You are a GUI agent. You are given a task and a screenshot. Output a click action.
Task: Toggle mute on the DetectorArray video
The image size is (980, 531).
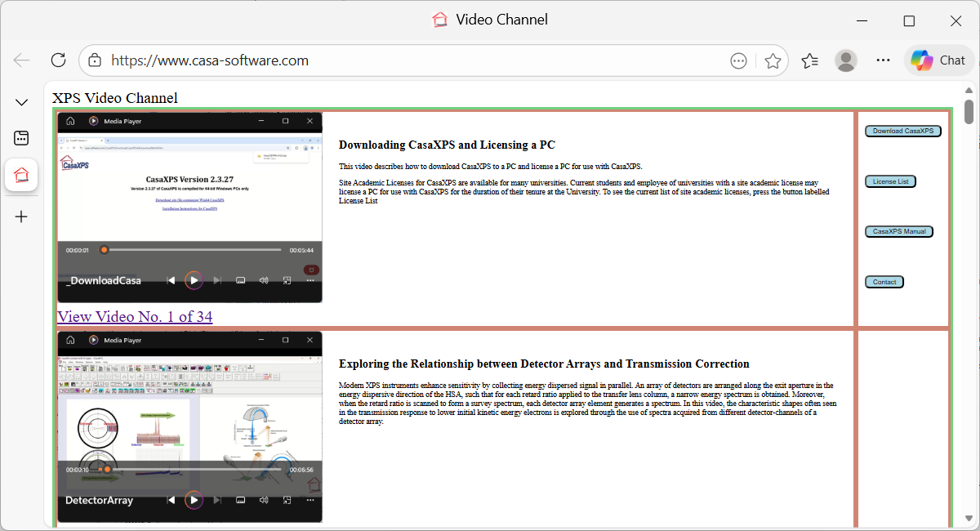263,500
